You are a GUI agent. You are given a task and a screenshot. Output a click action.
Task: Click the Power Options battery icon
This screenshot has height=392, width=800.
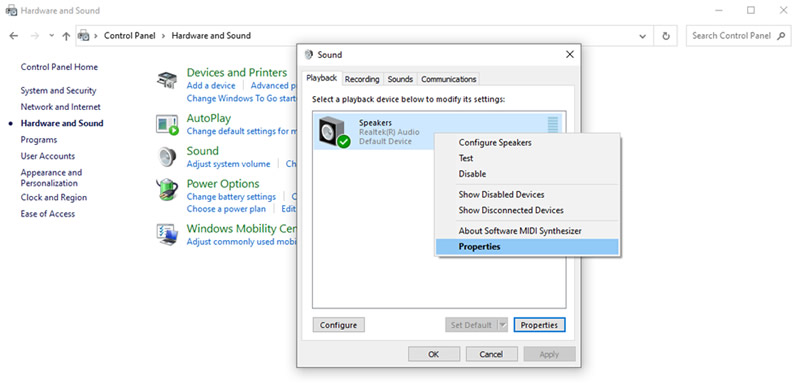(x=167, y=190)
